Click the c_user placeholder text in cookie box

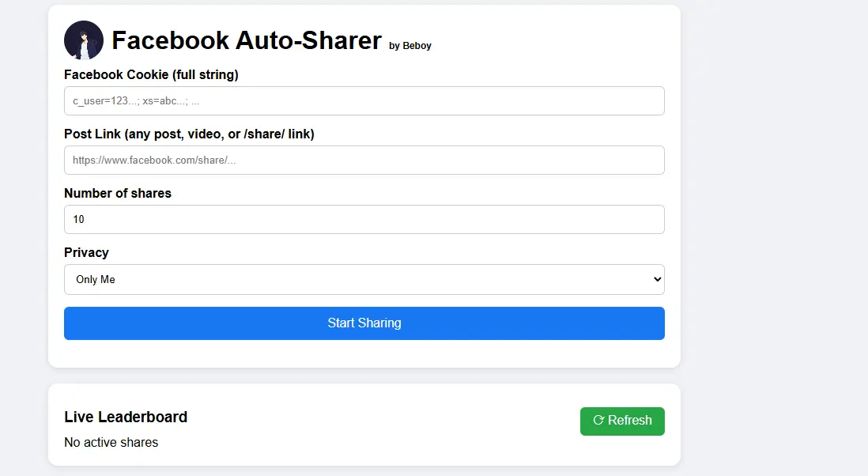coord(136,100)
